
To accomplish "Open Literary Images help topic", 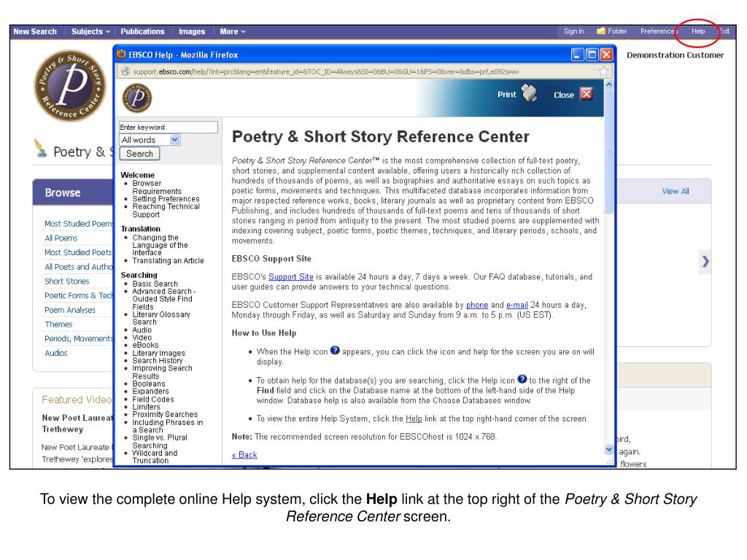I will 158,354.
